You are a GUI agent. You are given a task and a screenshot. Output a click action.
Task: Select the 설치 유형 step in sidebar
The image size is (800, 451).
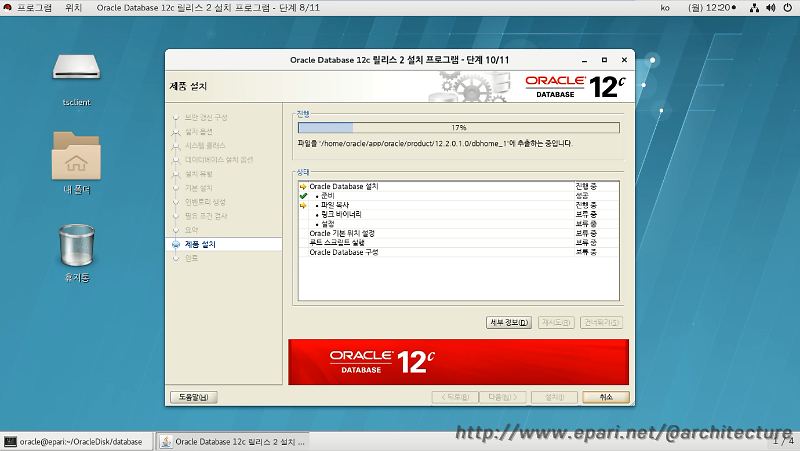(x=198, y=174)
